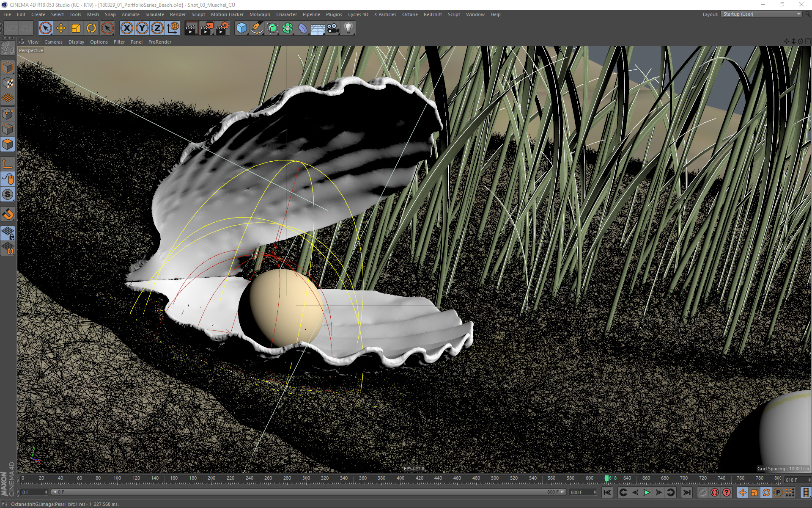Add a Light object via bulb icon
812x508 pixels.
point(348,28)
